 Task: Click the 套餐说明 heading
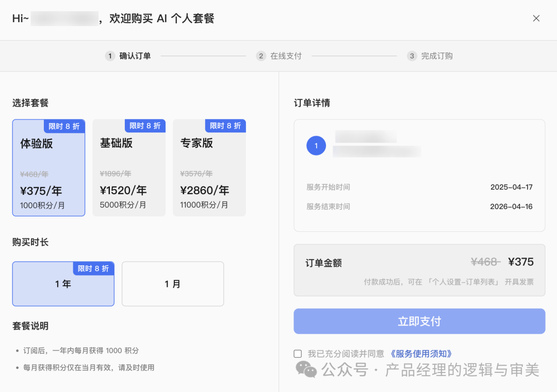(x=30, y=326)
